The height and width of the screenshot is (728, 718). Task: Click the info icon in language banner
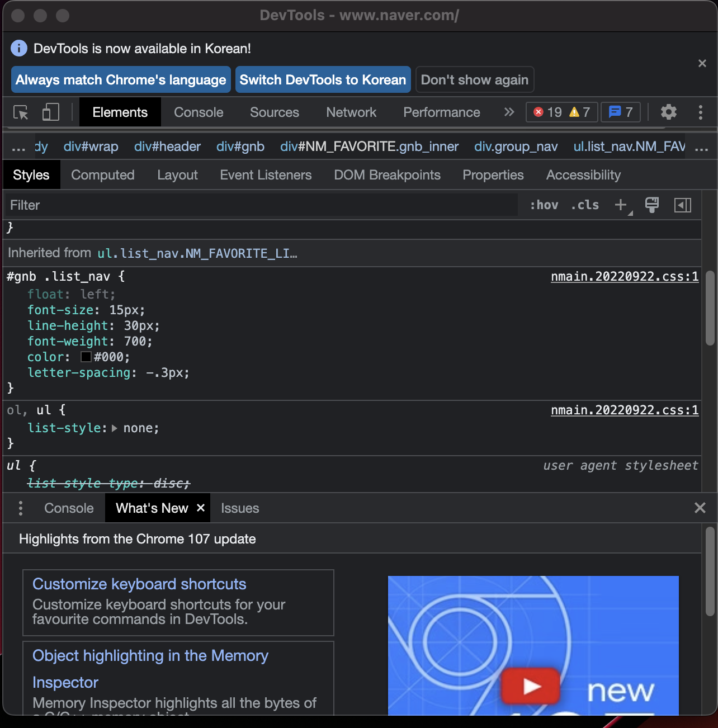pos(19,48)
